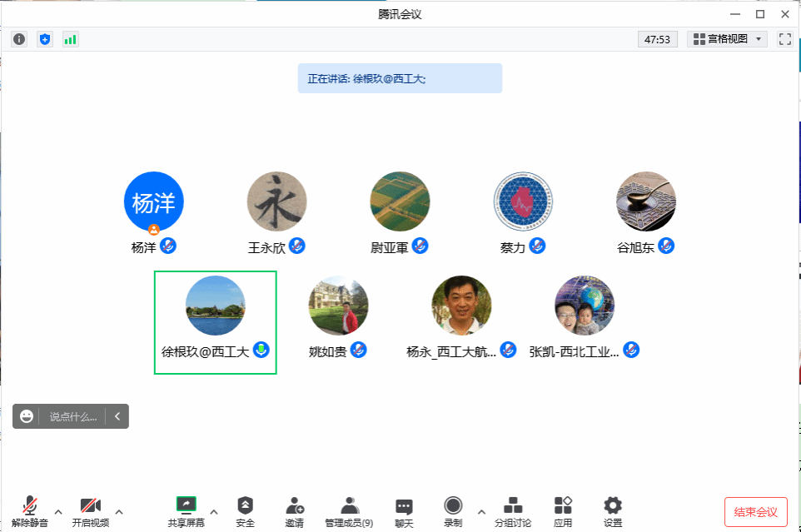Expand share options arrow beside 共享屏幕

coord(214,511)
